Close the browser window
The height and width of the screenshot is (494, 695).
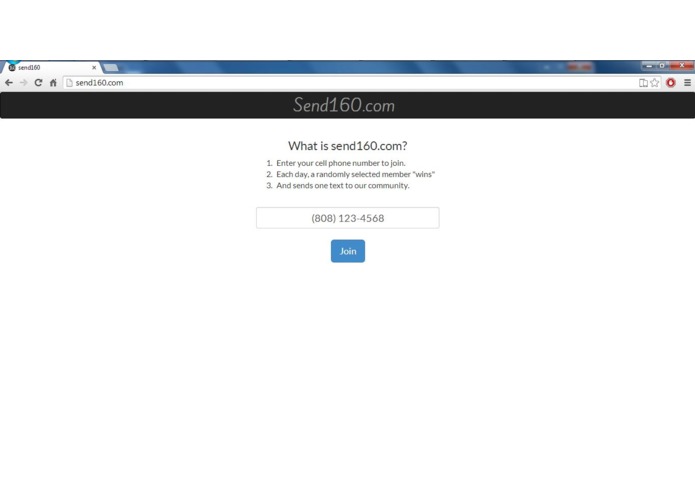(x=682, y=66)
